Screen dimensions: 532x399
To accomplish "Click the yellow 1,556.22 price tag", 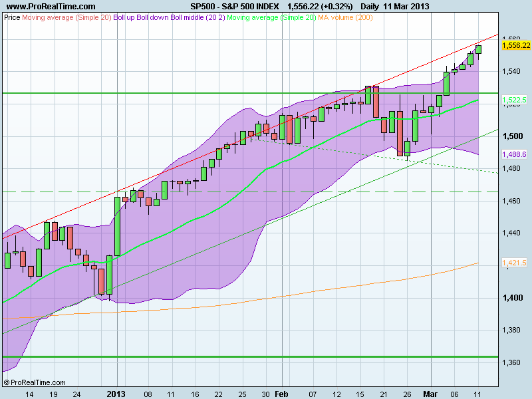I will (x=516, y=45).
